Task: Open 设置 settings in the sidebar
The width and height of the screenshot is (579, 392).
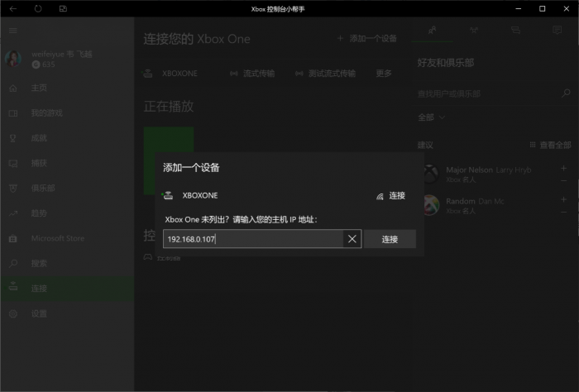Action: (67, 313)
